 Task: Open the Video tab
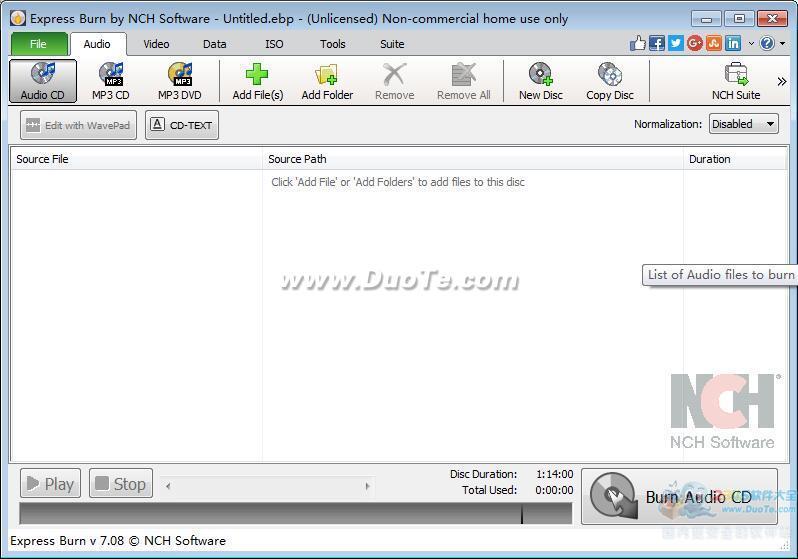[x=156, y=44]
